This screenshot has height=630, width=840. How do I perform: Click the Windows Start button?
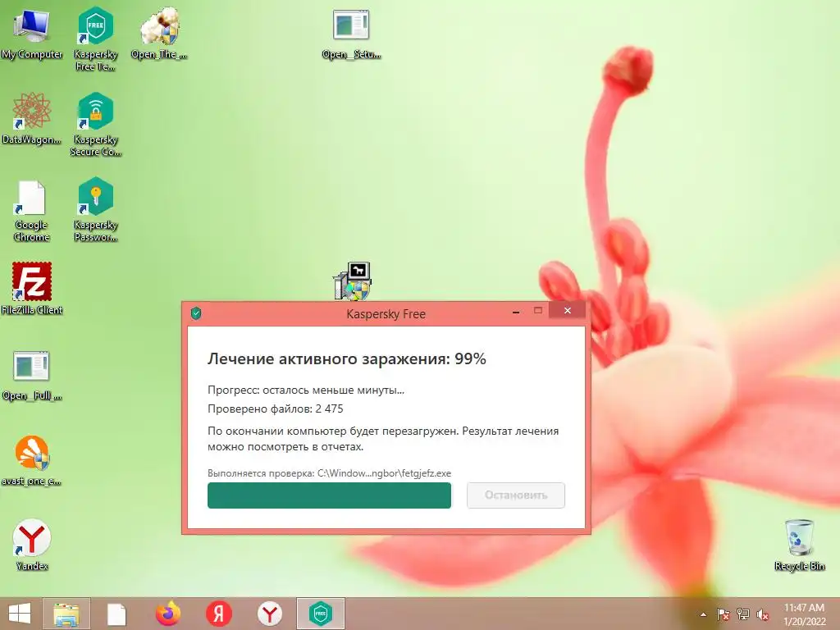coord(20,614)
